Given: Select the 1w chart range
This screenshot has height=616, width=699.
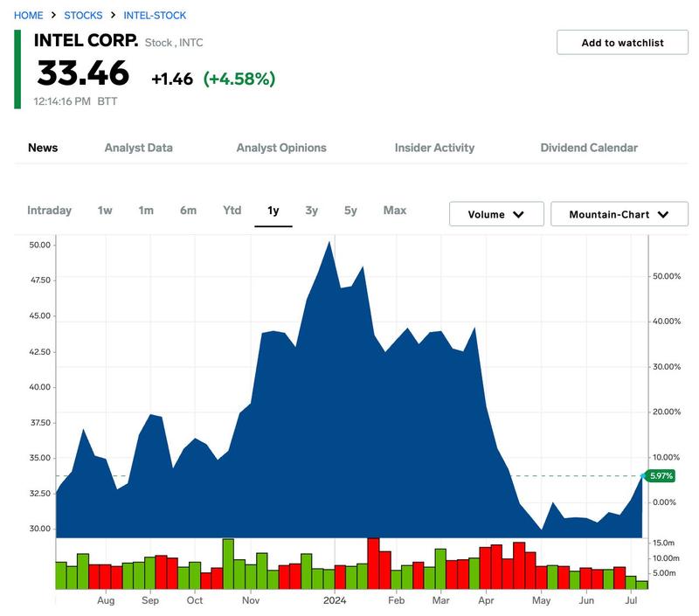Looking at the screenshot, I should (105, 211).
